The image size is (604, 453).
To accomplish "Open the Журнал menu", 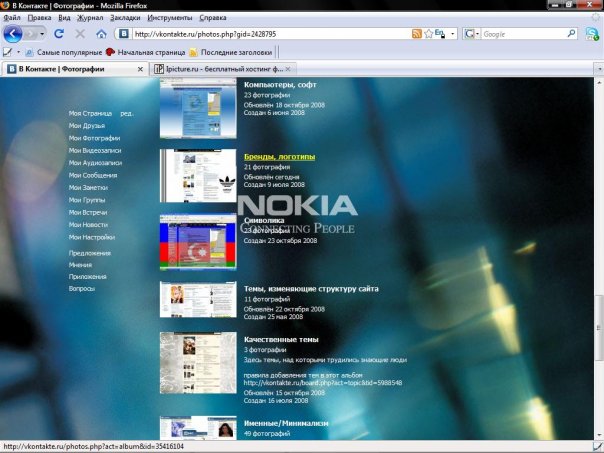I will (x=90, y=18).
